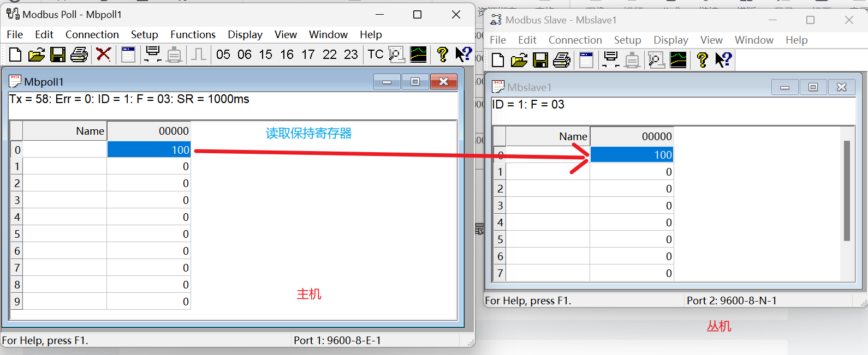Click Mbpoll1 Tx status line
Screen dimensions: 868x355
(x=129, y=99)
